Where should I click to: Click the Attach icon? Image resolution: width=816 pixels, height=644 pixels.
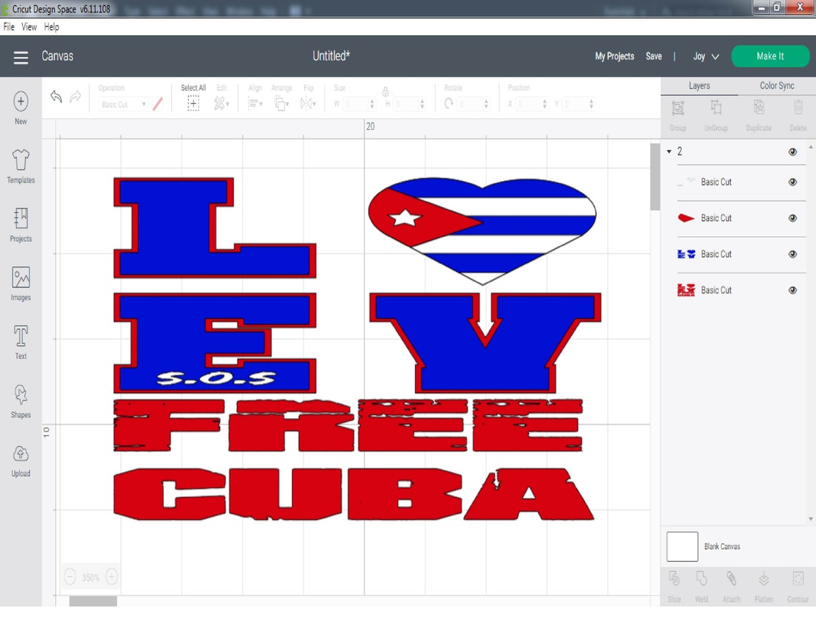click(x=731, y=582)
